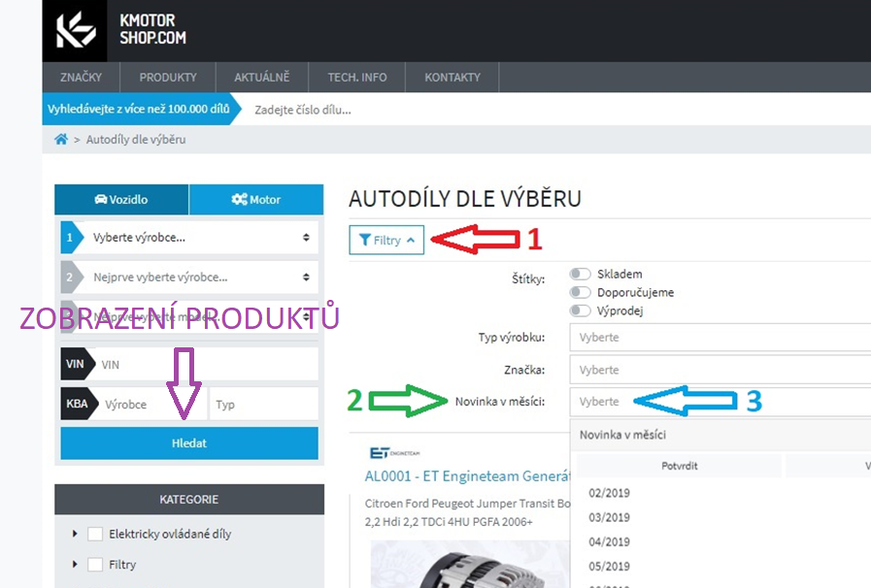
Task: Toggle the Skladem switch
Action: (x=581, y=275)
